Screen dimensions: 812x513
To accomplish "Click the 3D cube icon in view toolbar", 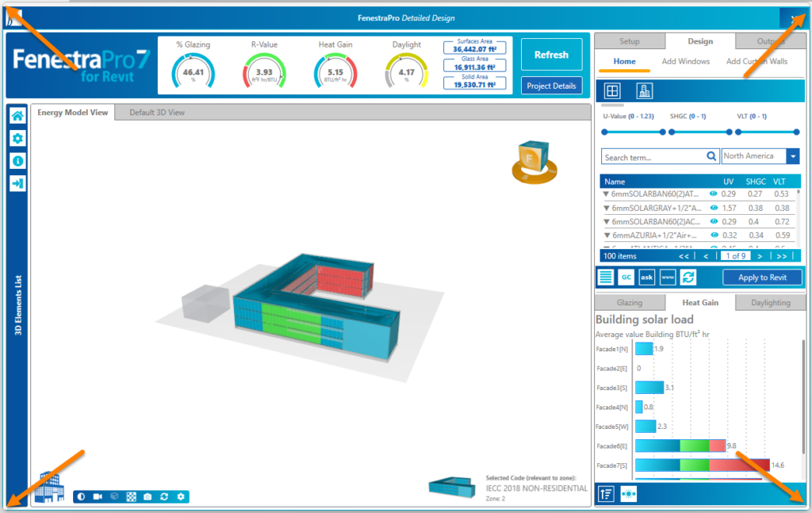I will (114, 496).
